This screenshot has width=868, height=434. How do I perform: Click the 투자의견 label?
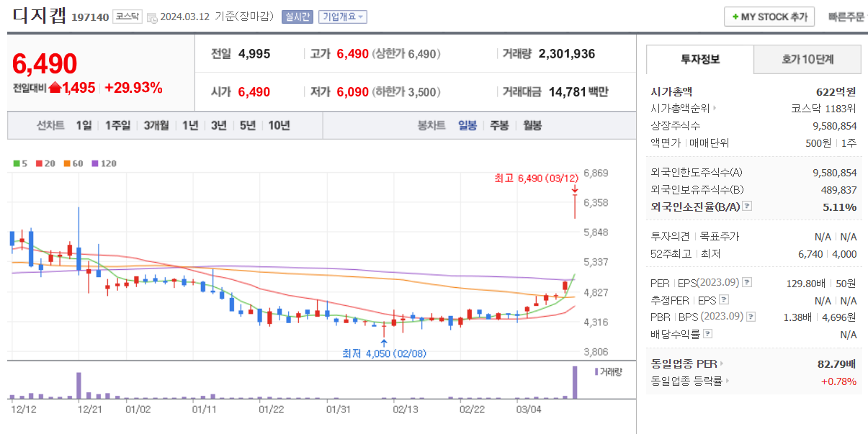coord(670,236)
